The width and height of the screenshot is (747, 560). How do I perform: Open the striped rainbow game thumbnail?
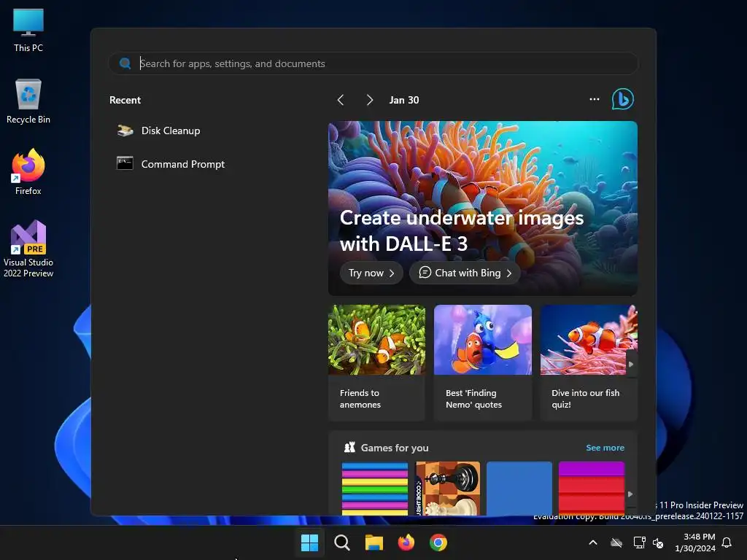click(x=375, y=488)
